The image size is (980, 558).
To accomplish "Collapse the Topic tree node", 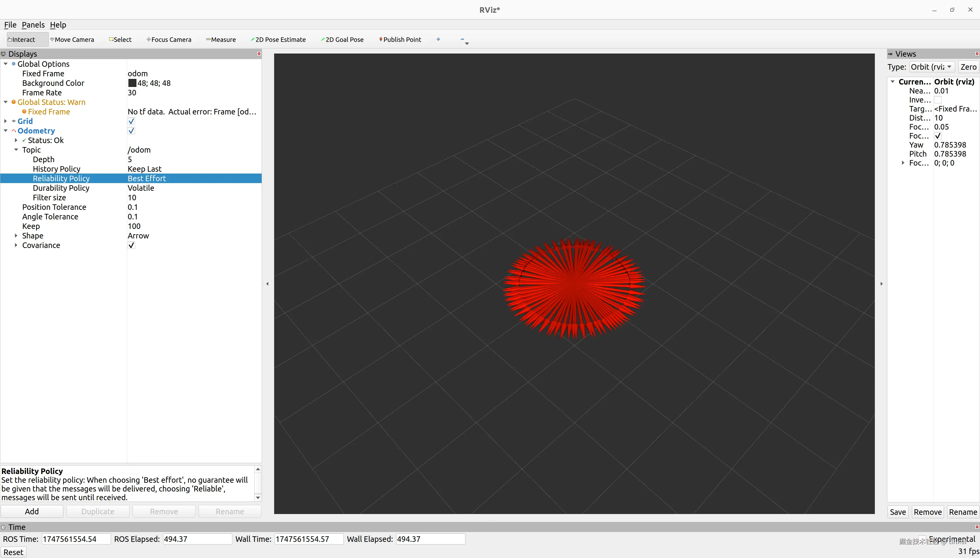I will click(x=16, y=150).
